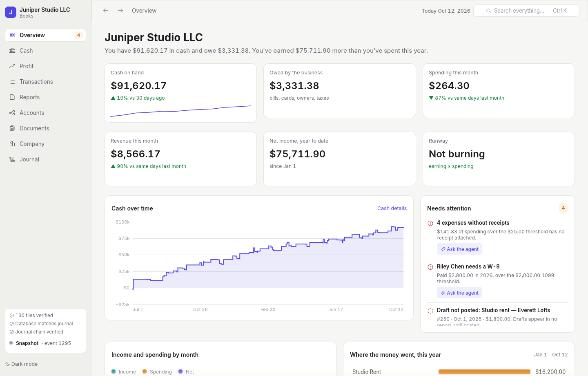Image resolution: width=588 pixels, height=376 pixels.
Task: Open the Spending this month card
Action: point(499,91)
